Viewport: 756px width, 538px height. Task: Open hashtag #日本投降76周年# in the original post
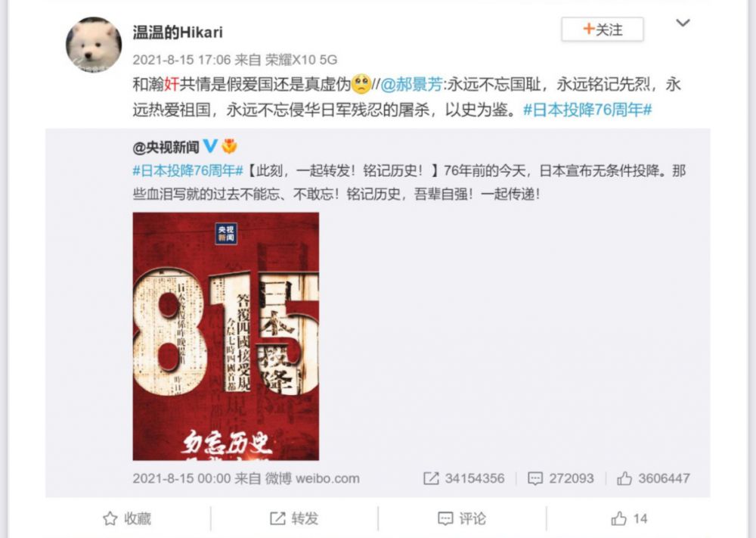coord(188,171)
